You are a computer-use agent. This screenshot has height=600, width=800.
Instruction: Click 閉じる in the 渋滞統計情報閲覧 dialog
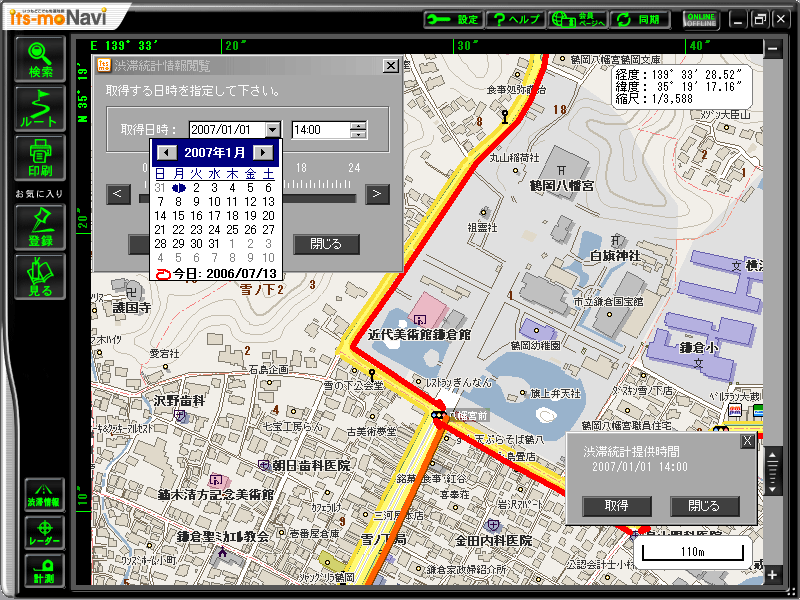point(327,244)
